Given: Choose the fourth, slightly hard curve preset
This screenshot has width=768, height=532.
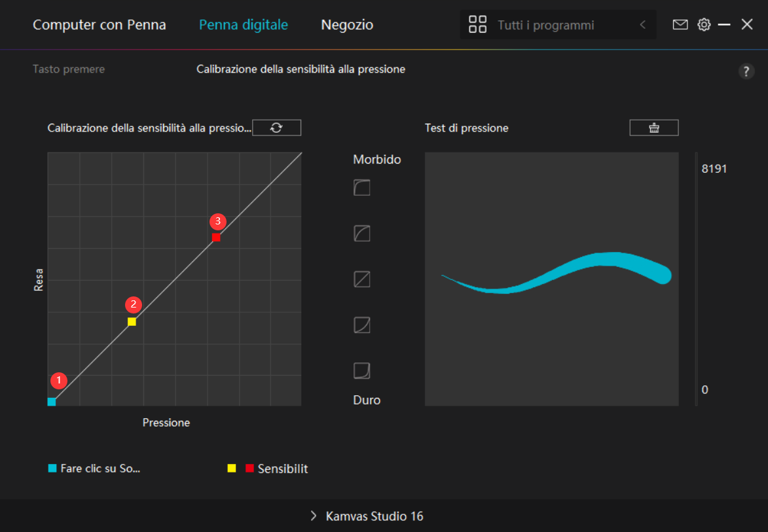Looking at the screenshot, I should (x=362, y=325).
